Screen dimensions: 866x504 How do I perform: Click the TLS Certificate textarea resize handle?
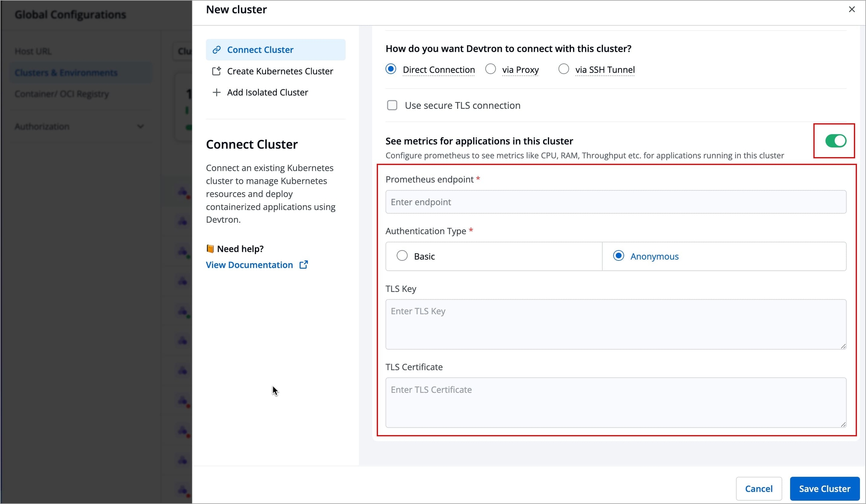(x=843, y=424)
